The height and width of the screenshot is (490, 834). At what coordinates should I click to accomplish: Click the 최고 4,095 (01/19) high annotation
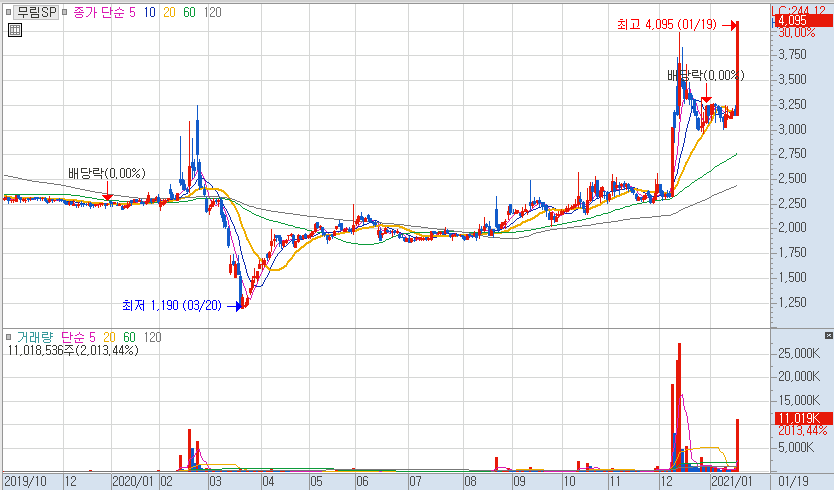pos(666,24)
